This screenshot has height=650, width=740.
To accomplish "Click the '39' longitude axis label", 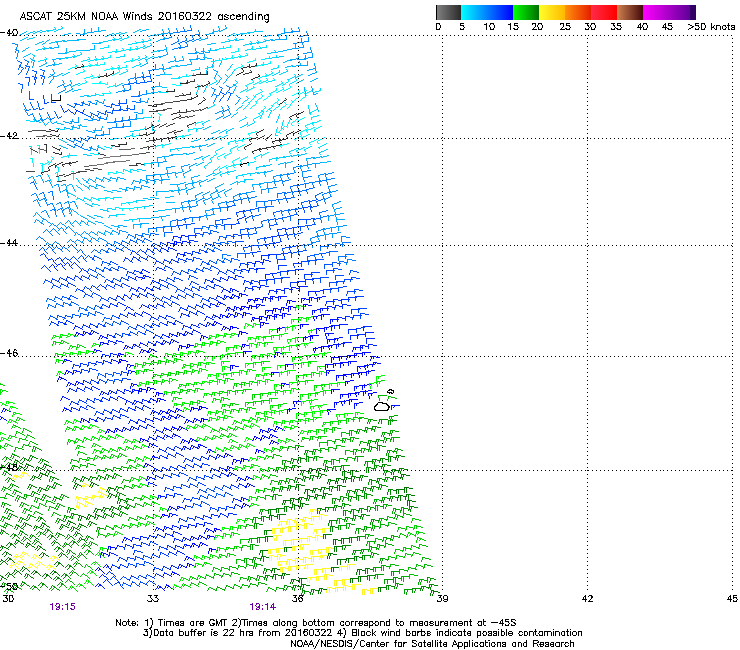I will tap(442, 599).
